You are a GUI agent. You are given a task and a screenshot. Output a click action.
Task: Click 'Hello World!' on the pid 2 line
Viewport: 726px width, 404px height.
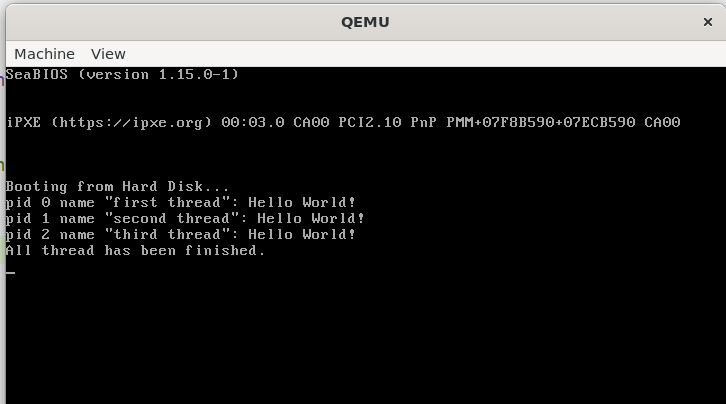302,235
